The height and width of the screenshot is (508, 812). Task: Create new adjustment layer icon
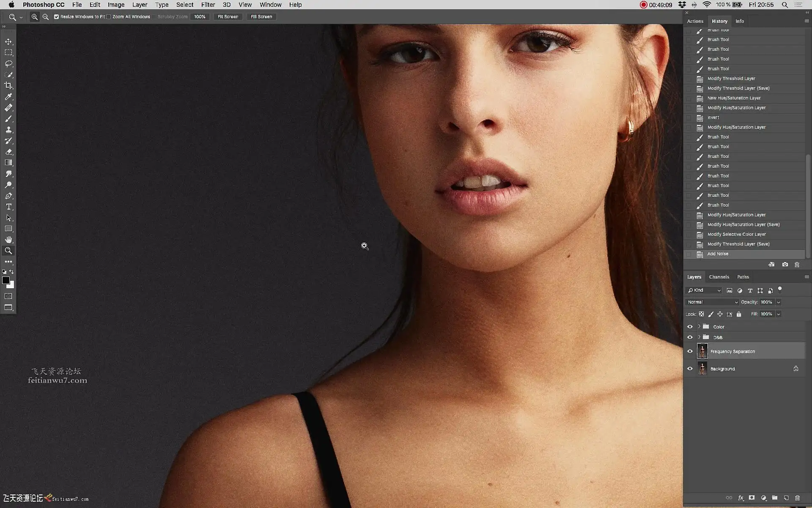pos(763,498)
